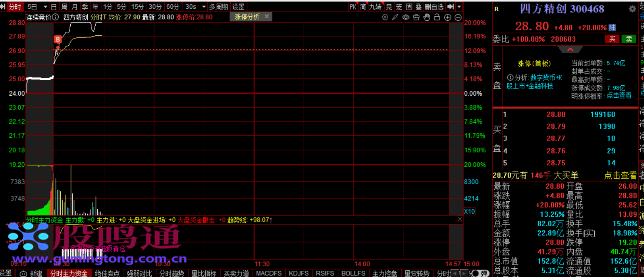This screenshot has width=644, height=277.
Task: Toggle the 九转 indicator
Action: click(x=375, y=7)
